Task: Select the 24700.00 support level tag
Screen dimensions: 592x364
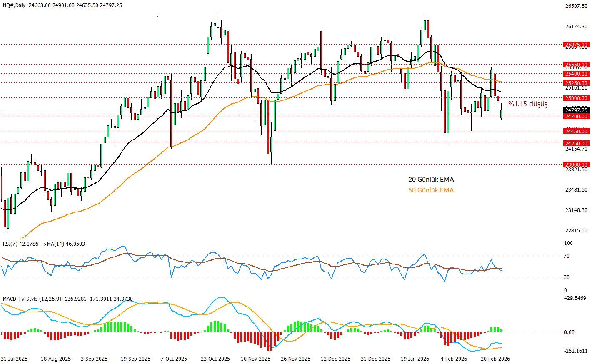Action: (x=576, y=116)
